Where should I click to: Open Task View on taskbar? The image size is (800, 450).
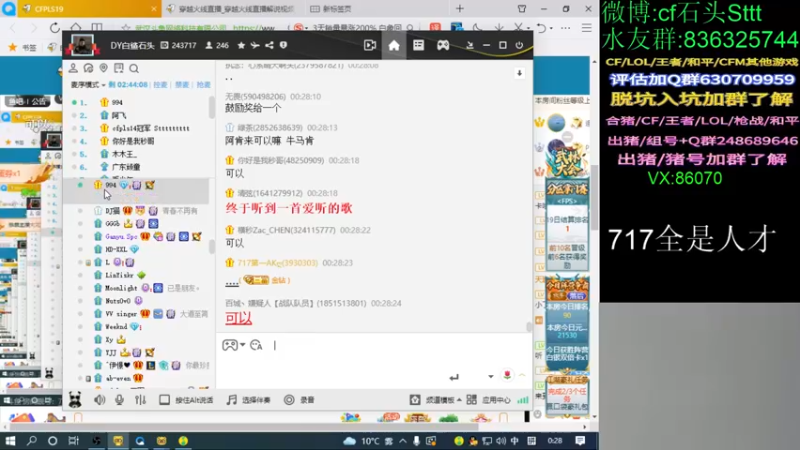point(73,441)
